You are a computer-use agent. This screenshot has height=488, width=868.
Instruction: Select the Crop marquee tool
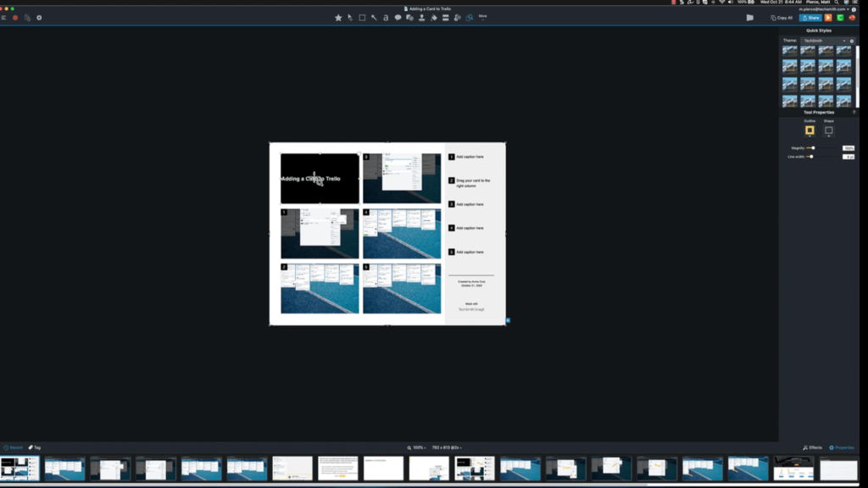[362, 18]
